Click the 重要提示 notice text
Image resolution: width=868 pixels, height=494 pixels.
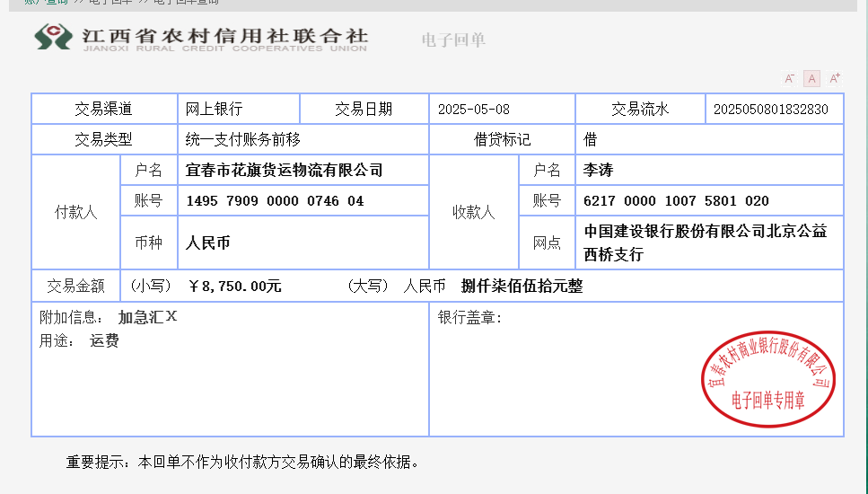[x=242, y=462]
